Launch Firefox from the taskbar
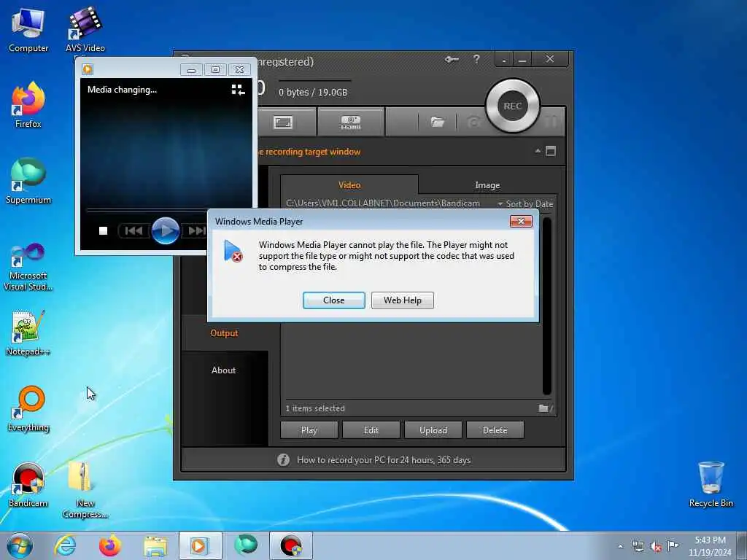The image size is (747, 560). click(x=109, y=545)
